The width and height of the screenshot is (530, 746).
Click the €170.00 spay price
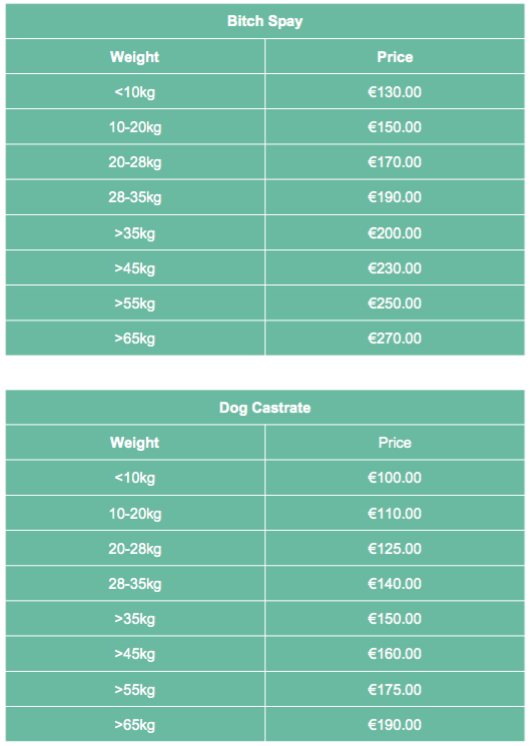coord(394,162)
